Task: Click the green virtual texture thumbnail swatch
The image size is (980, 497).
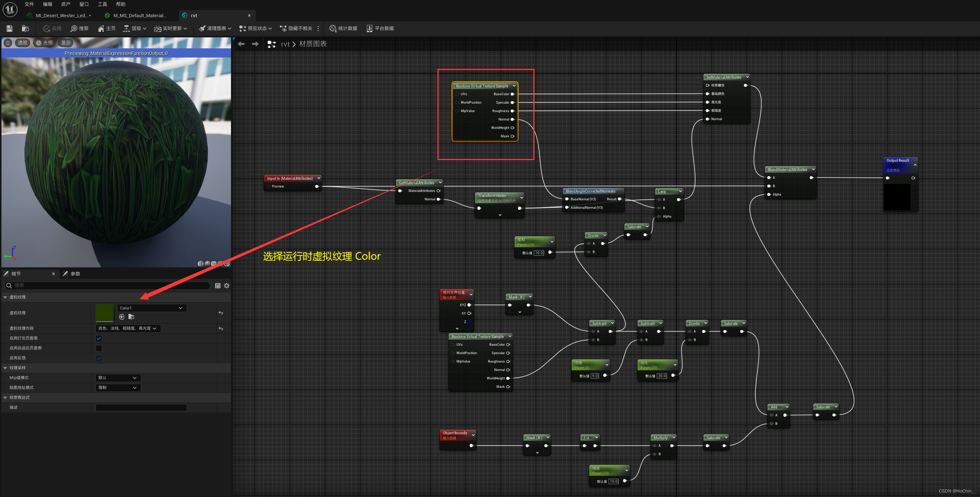Action: click(104, 313)
